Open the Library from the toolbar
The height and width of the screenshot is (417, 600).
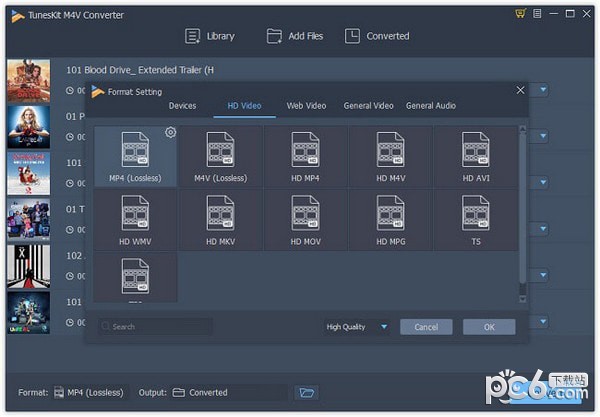(x=210, y=36)
